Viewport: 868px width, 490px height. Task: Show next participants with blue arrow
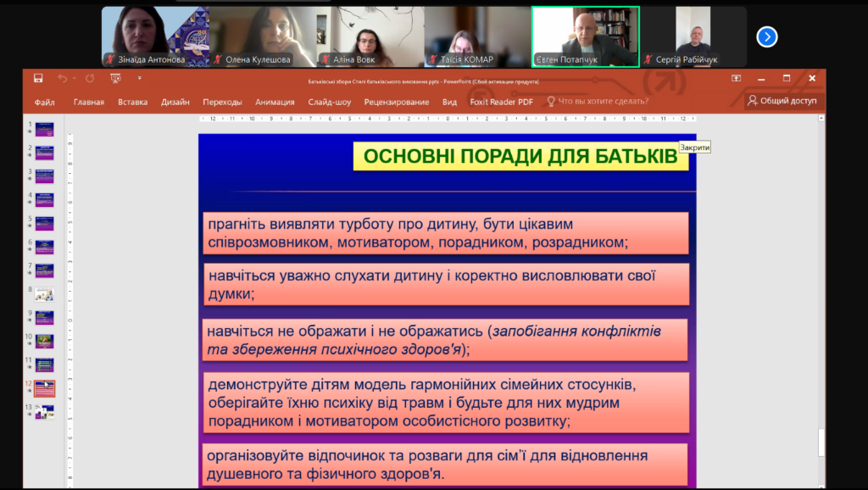(x=766, y=36)
